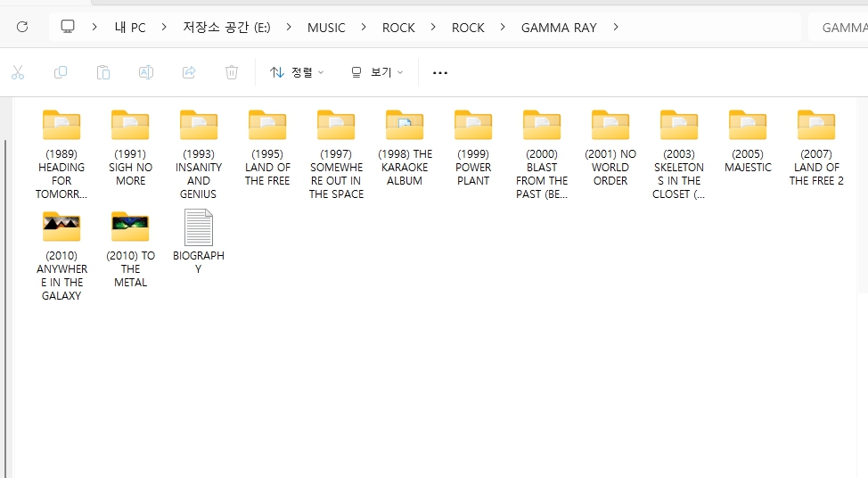Click the Paste clipboard icon
The width and height of the screenshot is (868, 478).
[103, 72]
